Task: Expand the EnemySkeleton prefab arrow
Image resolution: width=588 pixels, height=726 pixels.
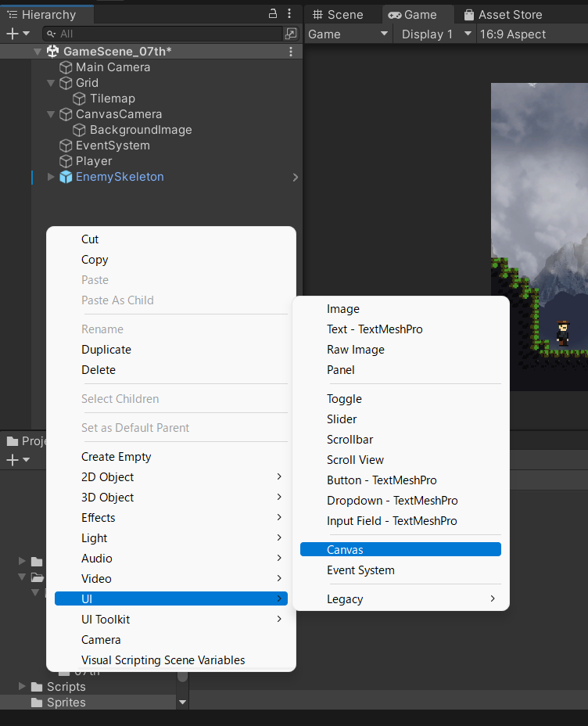Action: tap(51, 177)
